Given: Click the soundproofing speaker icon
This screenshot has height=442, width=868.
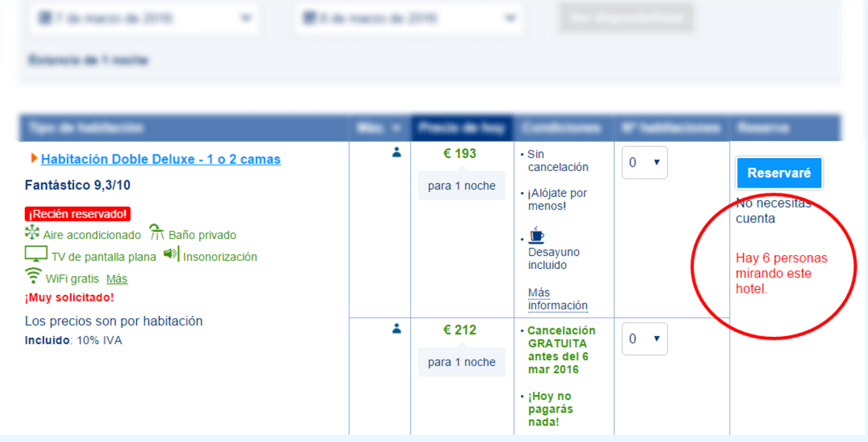Looking at the screenshot, I should tap(171, 254).
